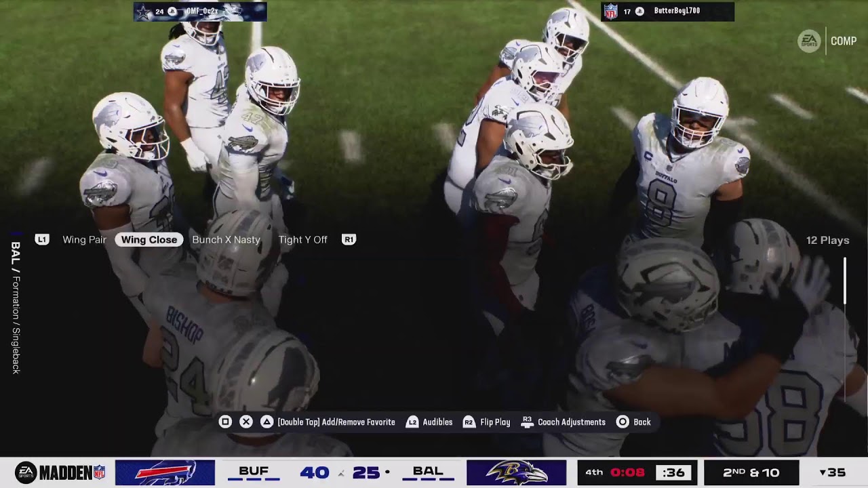Click the Buffalo Bills team logo
Viewport: 868px width, 488px height.
[165, 472]
